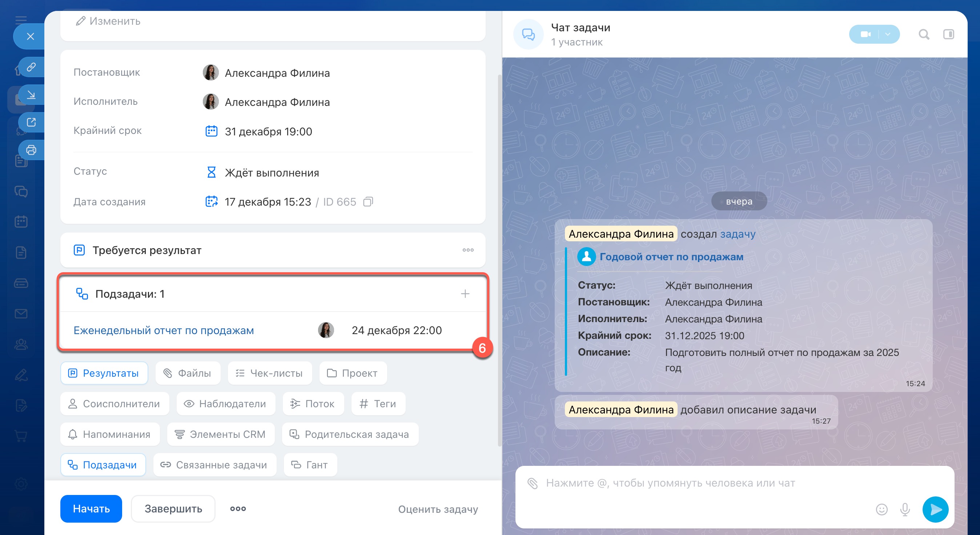Toggle the chat sidebar panel icon
Screen dimensions: 980x535
[x=948, y=35]
